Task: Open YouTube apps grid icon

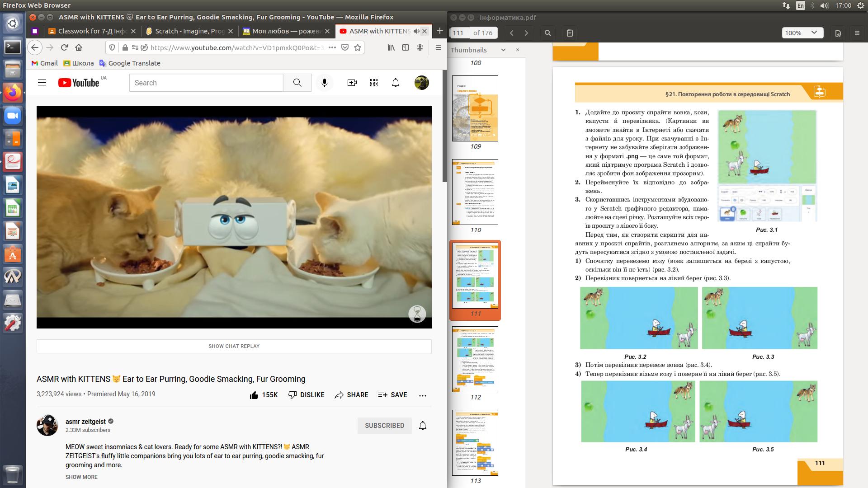Action: click(373, 83)
